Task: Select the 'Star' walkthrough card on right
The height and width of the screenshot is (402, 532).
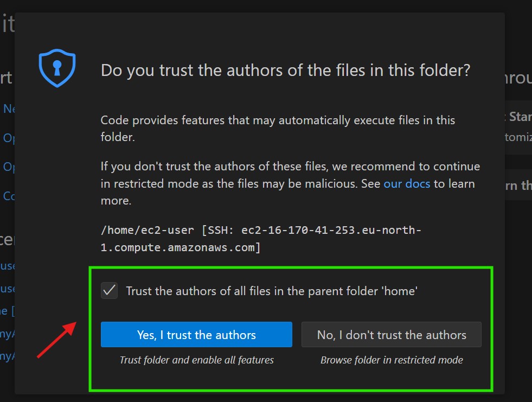Action: coord(518,126)
